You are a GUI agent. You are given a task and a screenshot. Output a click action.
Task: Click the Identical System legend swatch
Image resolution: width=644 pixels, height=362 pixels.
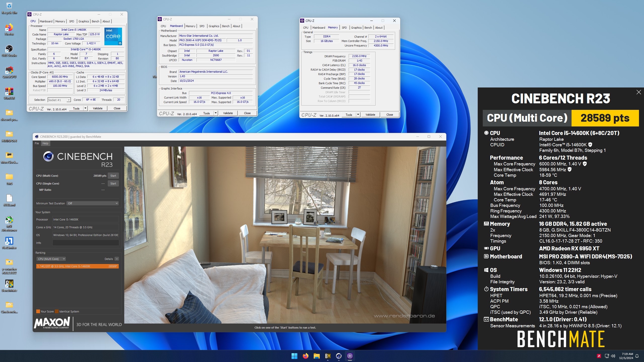[57, 311]
